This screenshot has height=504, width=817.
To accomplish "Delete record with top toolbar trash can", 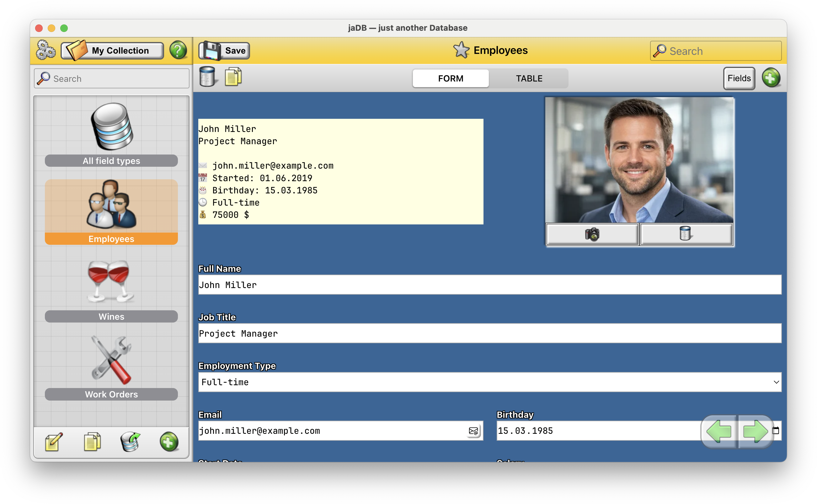I will [207, 77].
